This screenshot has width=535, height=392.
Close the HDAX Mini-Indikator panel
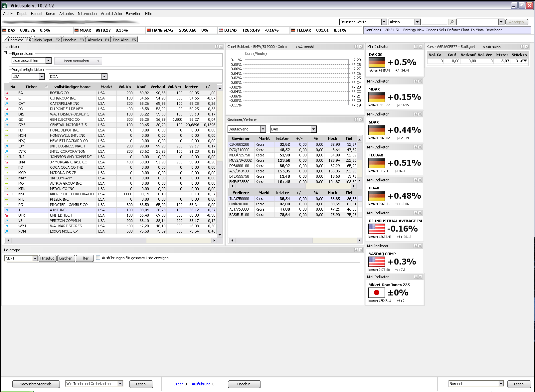coord(420,180)
